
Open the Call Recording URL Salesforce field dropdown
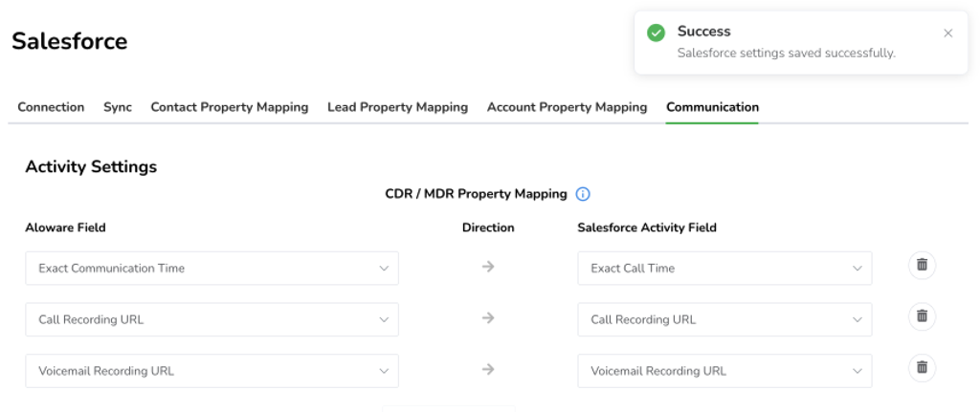[724, 319]
